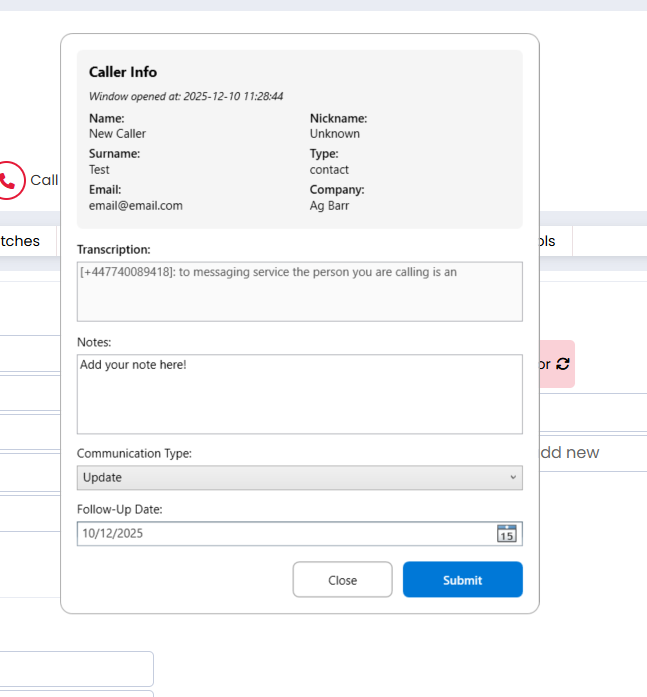Click the red phone call icon
The height and width of the screenshot is (697, 647).
(10, 180)
